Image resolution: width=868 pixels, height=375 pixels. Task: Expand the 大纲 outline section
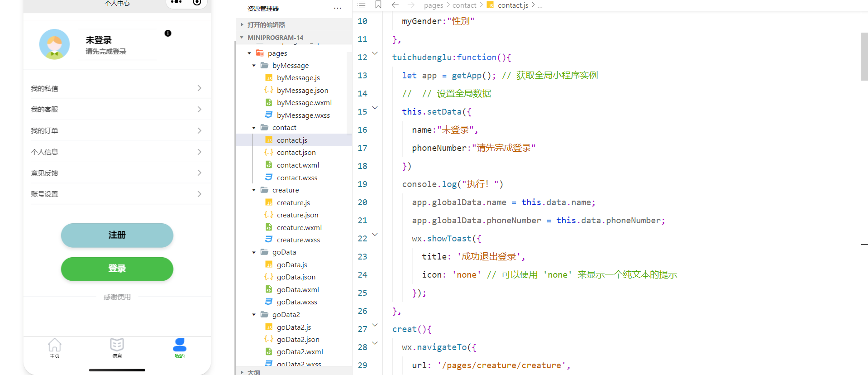pos(294,372)
